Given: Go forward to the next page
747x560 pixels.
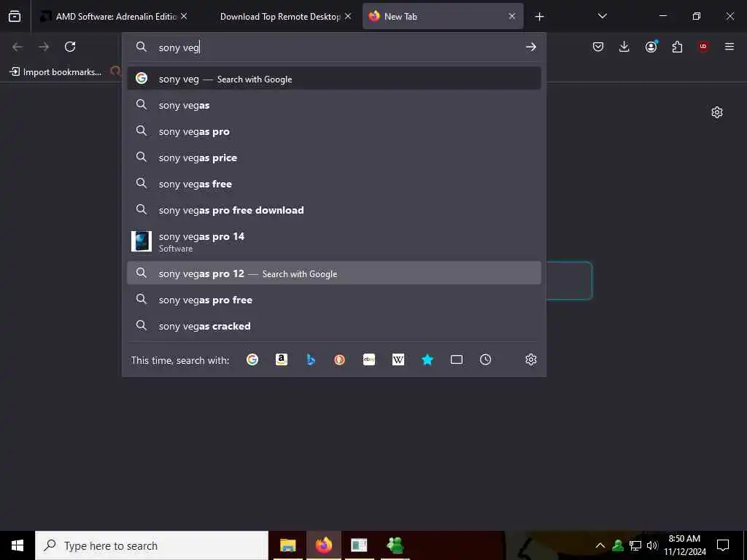Looking at the screenshot, I should point(44,47).
